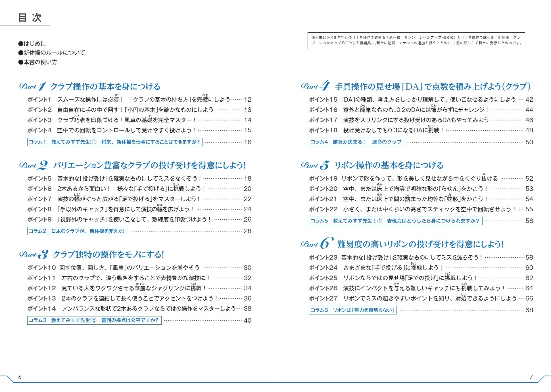The width and height of the screenshot is (551, 392).
Task: Click page number 7 at bottom right
Action: (x=531, y=377)
